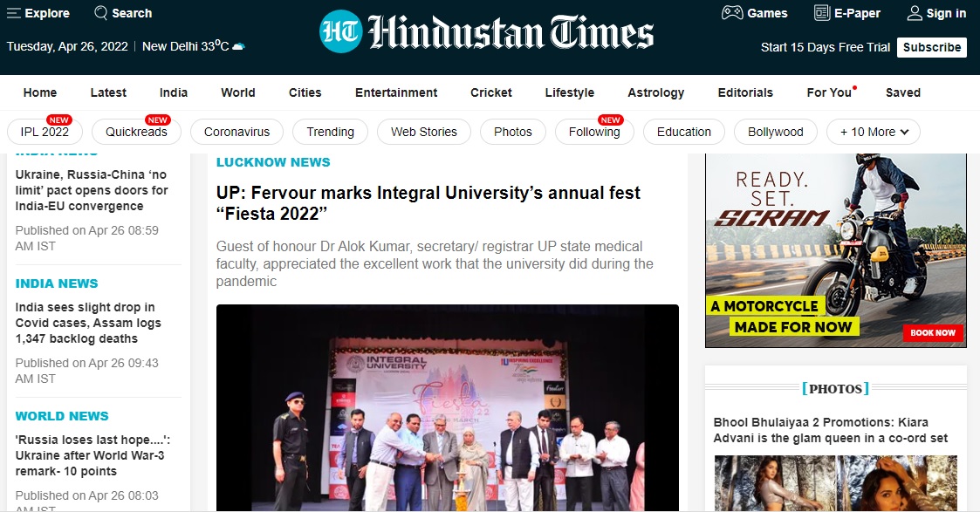Click the Search magnifier icon
This screenshot has height=512, width=980.
(100, 12)
